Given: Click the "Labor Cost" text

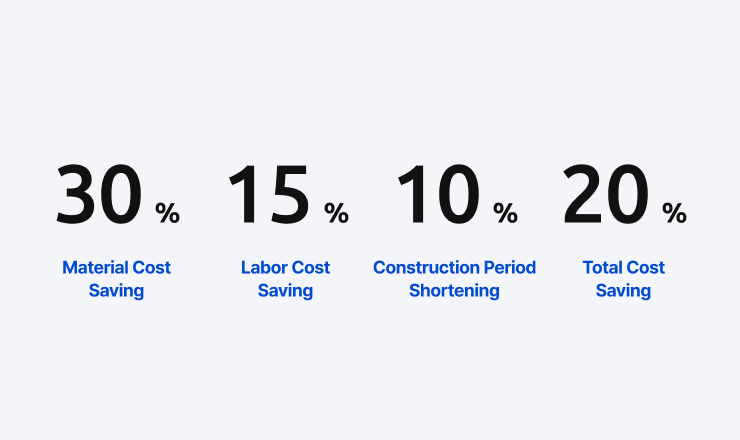Looking at the screenshot, I should pos(285,268).
